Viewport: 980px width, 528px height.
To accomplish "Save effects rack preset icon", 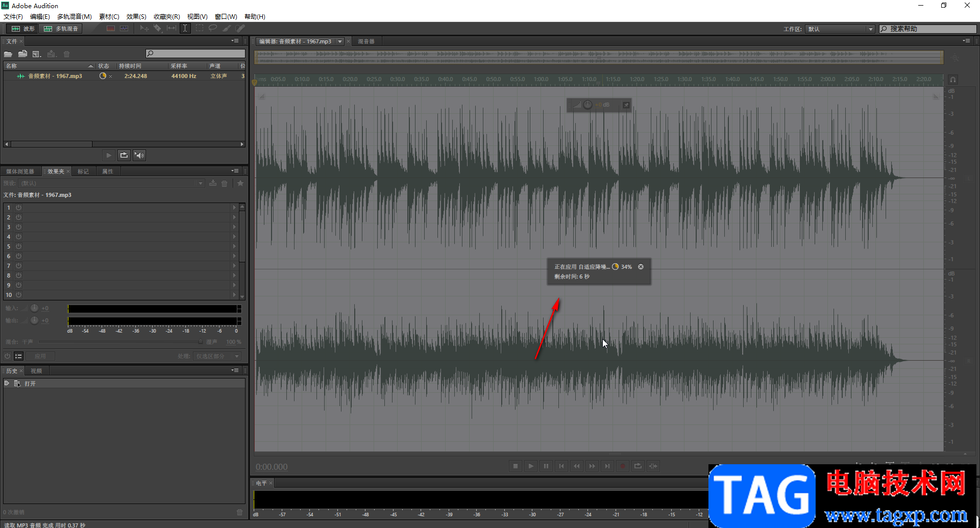I will (x=213, y=183).
